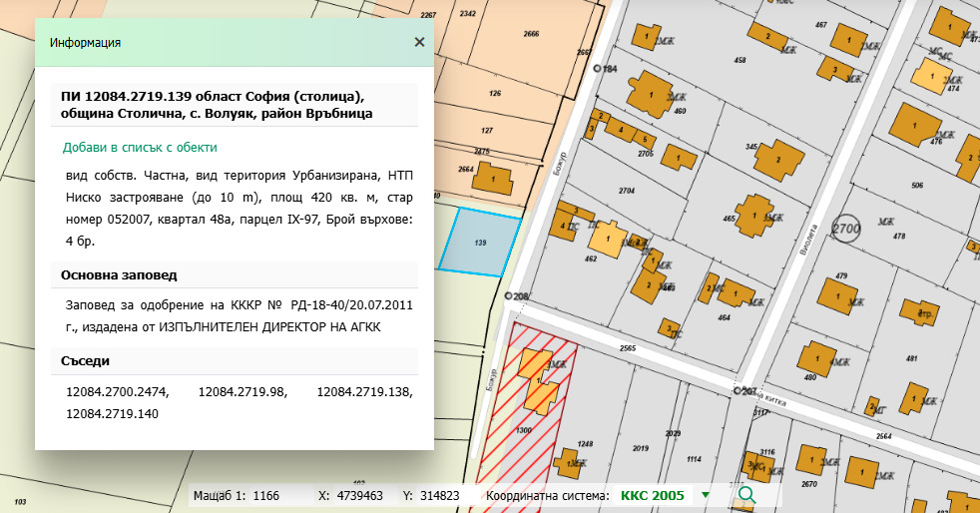Click the Y coordinate input field
This screenshot has width=980, height=513.
(x=446, y=495)
